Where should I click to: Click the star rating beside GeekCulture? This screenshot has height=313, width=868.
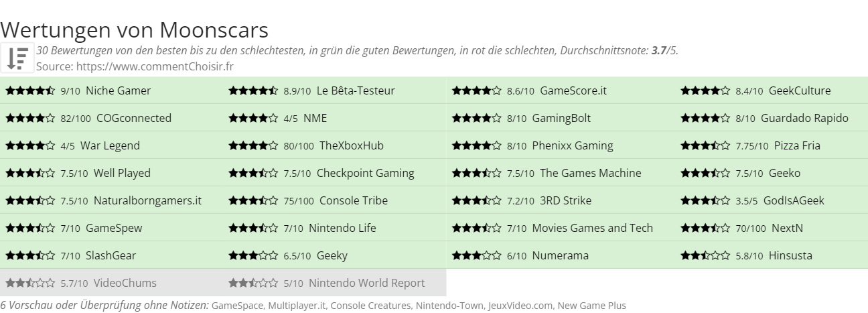click(x=705, y=90)
